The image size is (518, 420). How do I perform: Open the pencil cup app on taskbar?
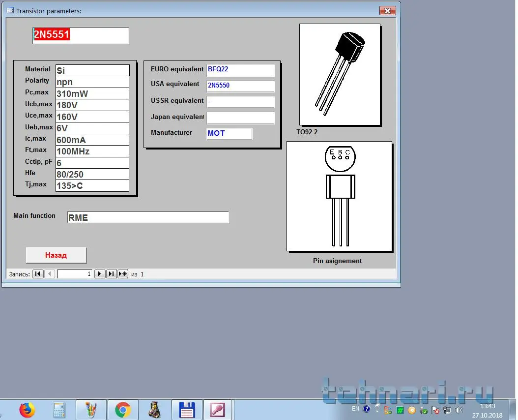pos(91,410)
